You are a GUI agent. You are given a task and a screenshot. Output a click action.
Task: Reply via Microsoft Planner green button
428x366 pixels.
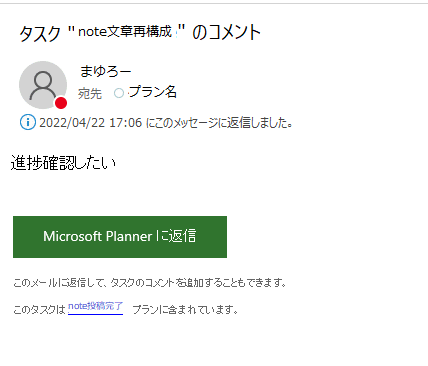click(120, 237)
